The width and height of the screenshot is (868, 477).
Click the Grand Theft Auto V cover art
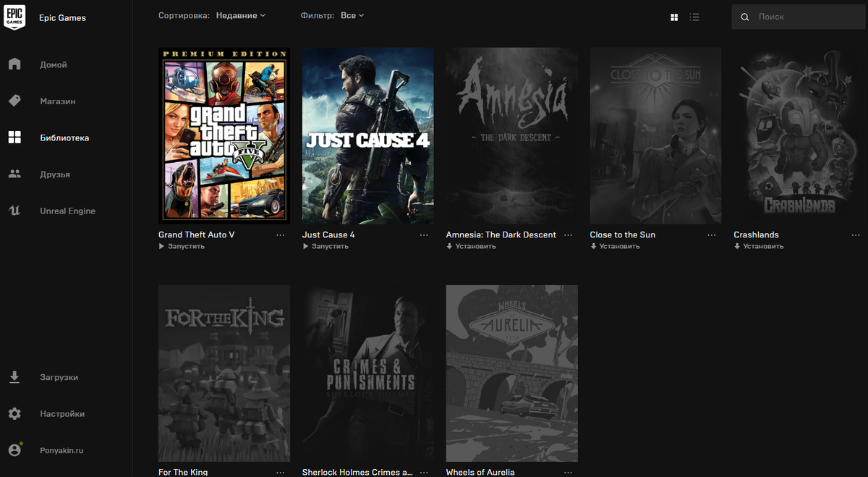[224, 136]
